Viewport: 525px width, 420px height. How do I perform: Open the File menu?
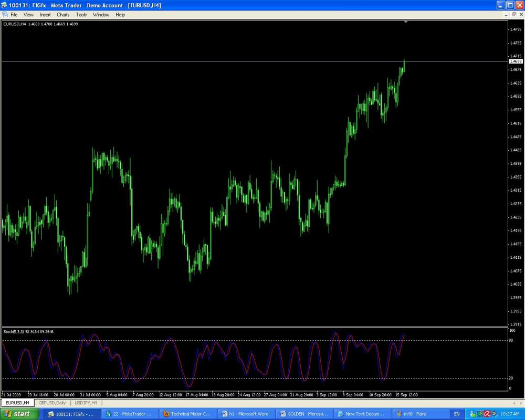[14, 15]
